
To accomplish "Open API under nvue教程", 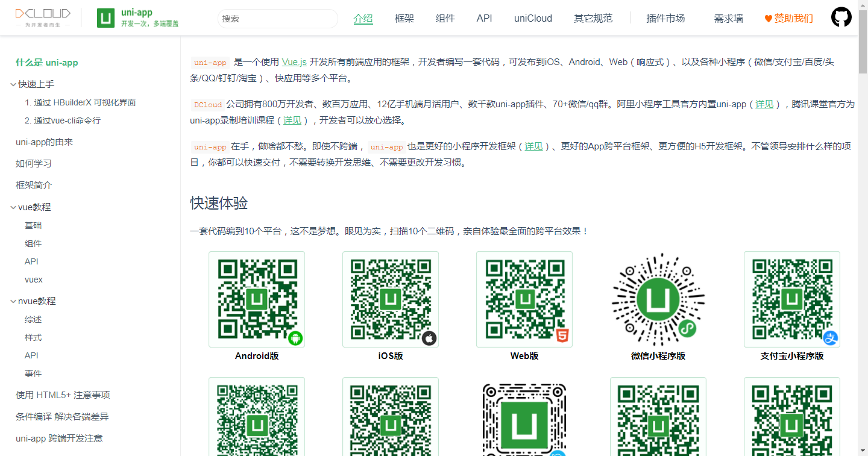I will [x=31, y=356].
